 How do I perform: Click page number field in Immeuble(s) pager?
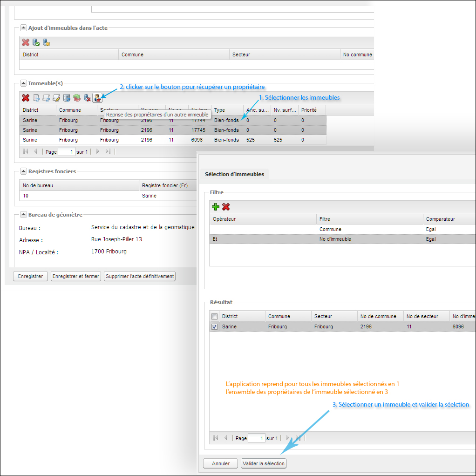[x=66, y=152]
